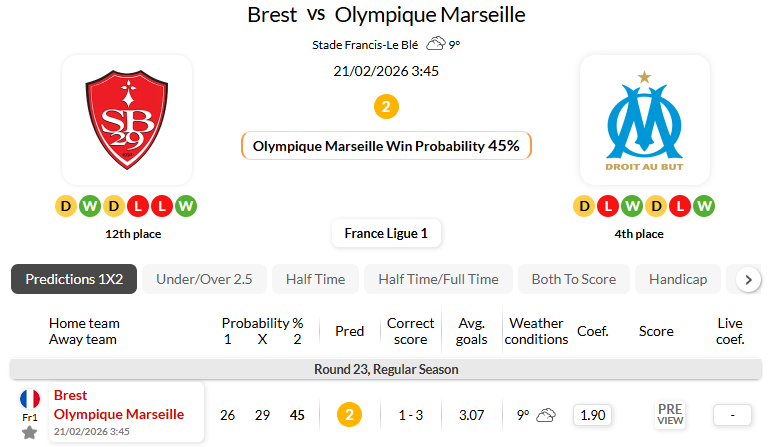The image size is (768, 447).
Task: Switch to the Handicap tab
Action: 678,279
